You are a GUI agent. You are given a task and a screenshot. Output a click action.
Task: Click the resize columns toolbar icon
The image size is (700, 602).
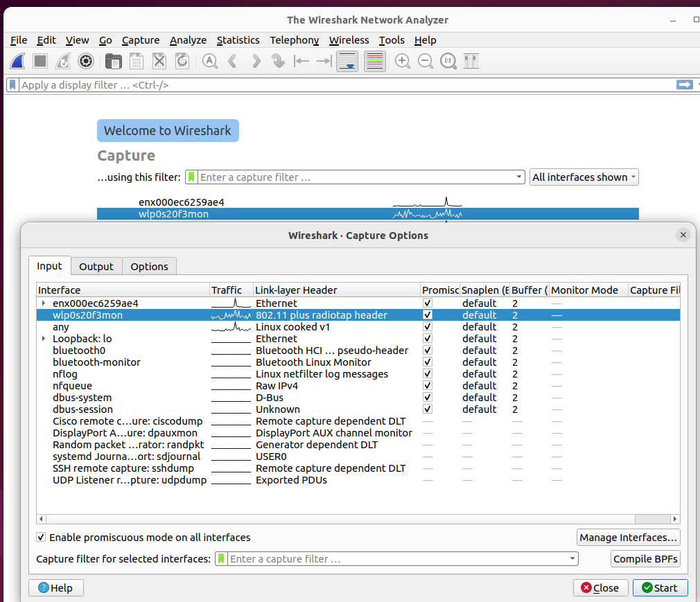tap(472, 62)
